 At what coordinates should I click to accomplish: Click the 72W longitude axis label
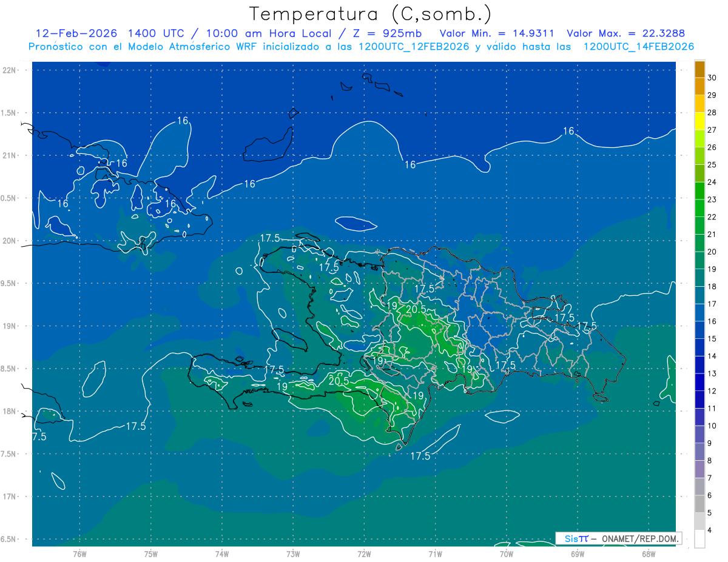point(364,554)
